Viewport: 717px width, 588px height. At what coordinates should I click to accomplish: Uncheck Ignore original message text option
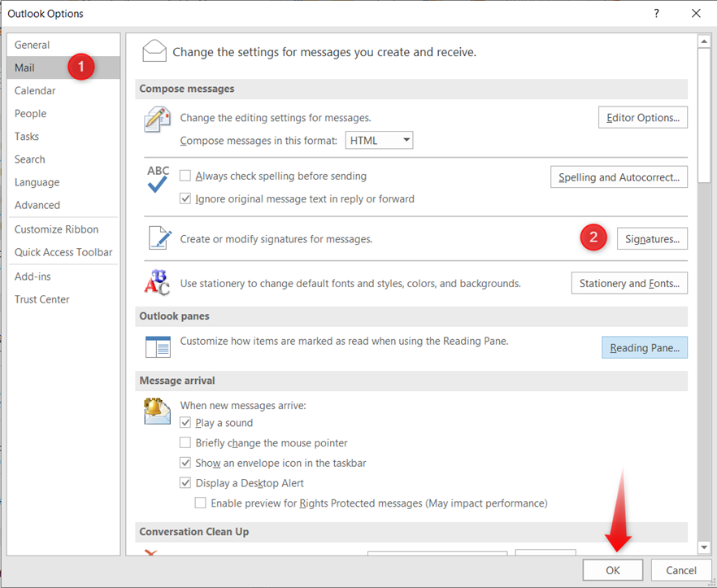(185, 198)
